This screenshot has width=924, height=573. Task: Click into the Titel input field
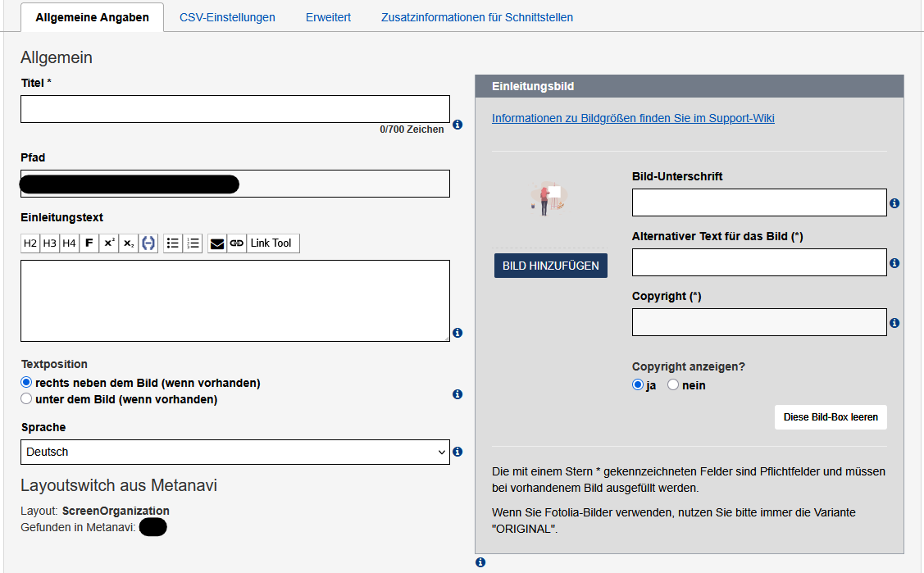[x=234, y=109]
